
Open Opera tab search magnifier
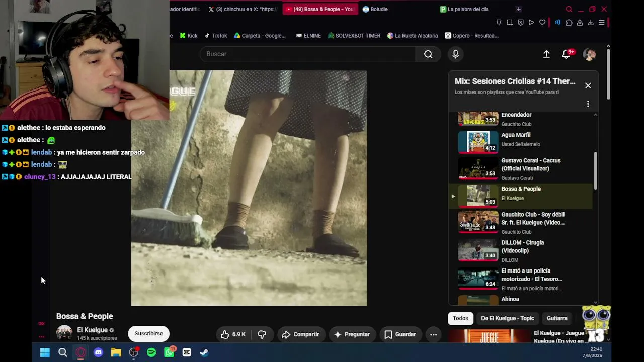click(x=569, y=9)
